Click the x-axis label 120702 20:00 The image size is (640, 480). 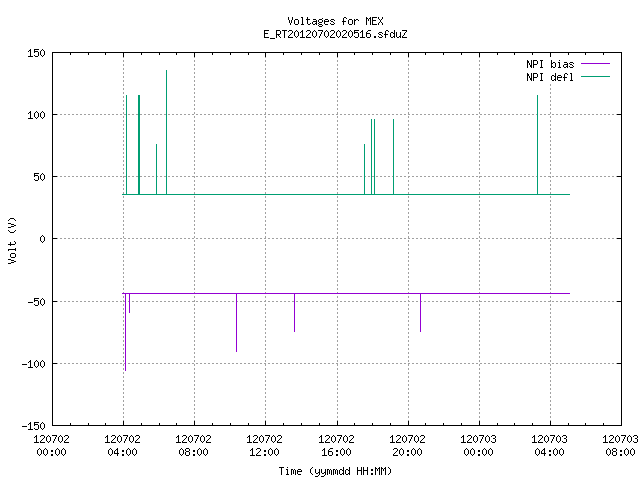[x=407, y=445]
